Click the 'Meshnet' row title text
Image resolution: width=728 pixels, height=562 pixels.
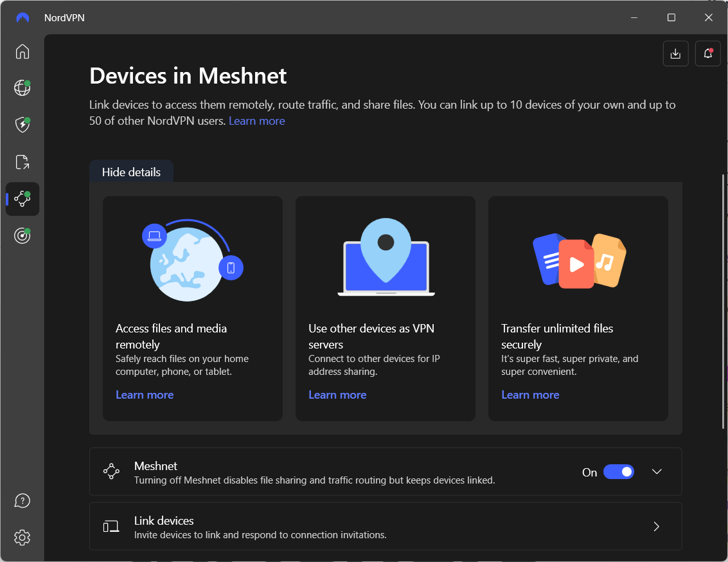click(155, 466)
